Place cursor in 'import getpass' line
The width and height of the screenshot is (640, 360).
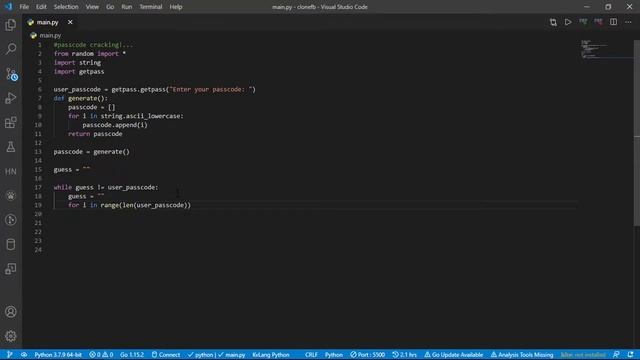79,71
